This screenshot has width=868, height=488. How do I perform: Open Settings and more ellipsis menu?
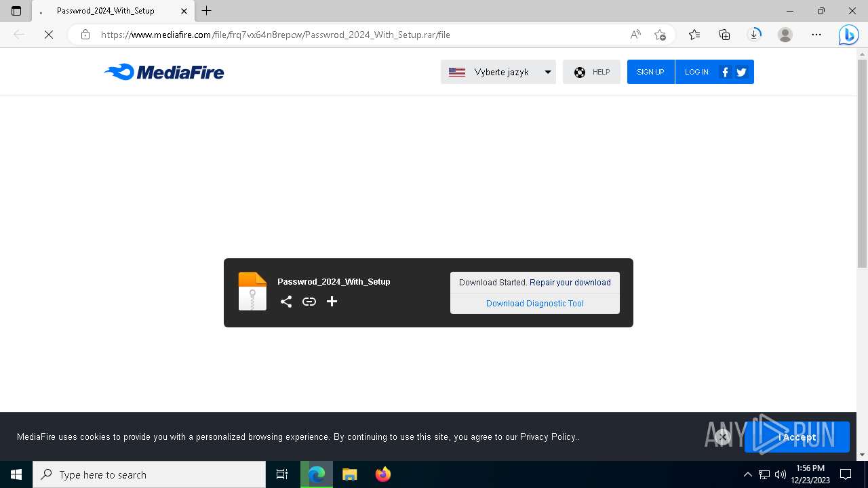816,35
